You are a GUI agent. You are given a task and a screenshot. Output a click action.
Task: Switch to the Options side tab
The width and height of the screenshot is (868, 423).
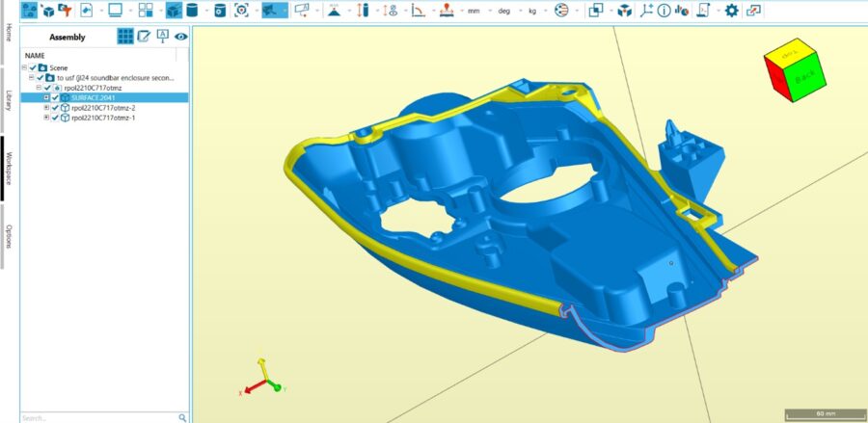pyautogui.click(x=9, y=237)
